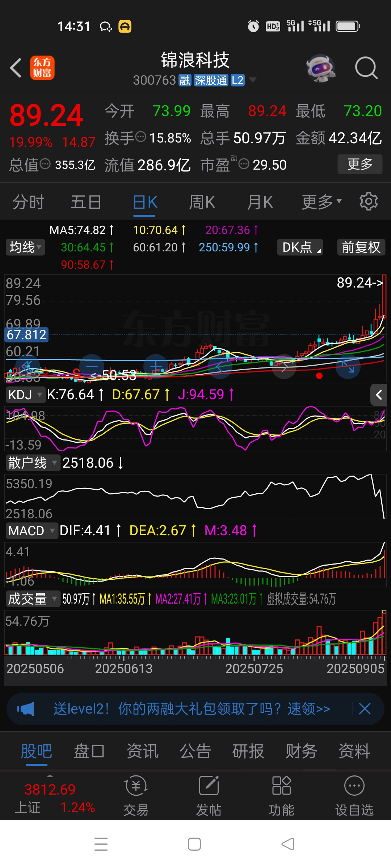Viewport: 391px width, 868px height.
Task: Open 财务 tab
Action: [302, 751]
